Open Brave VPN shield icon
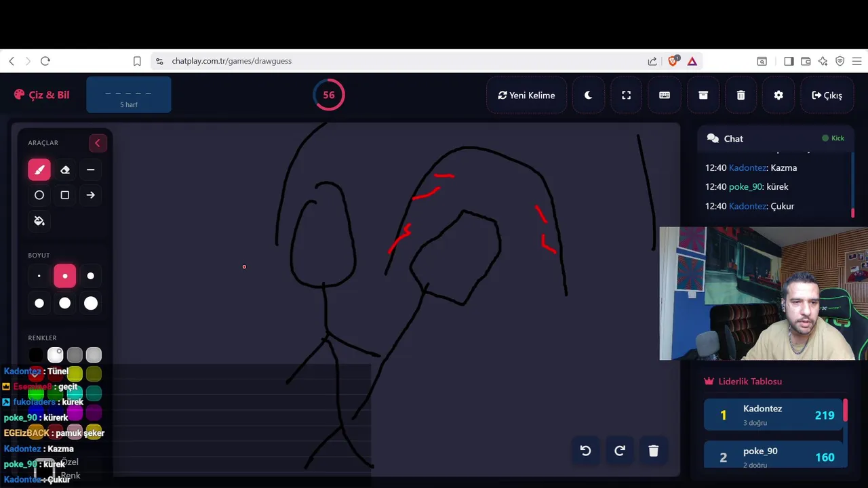 [x=840, y=61]
